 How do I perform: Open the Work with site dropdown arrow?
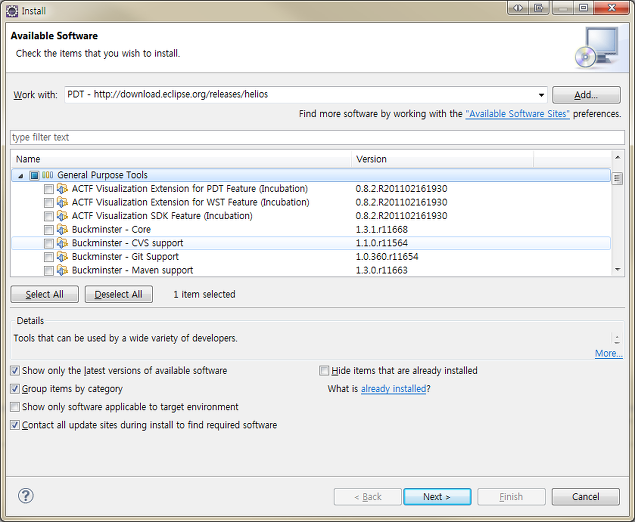pos(541,95)
